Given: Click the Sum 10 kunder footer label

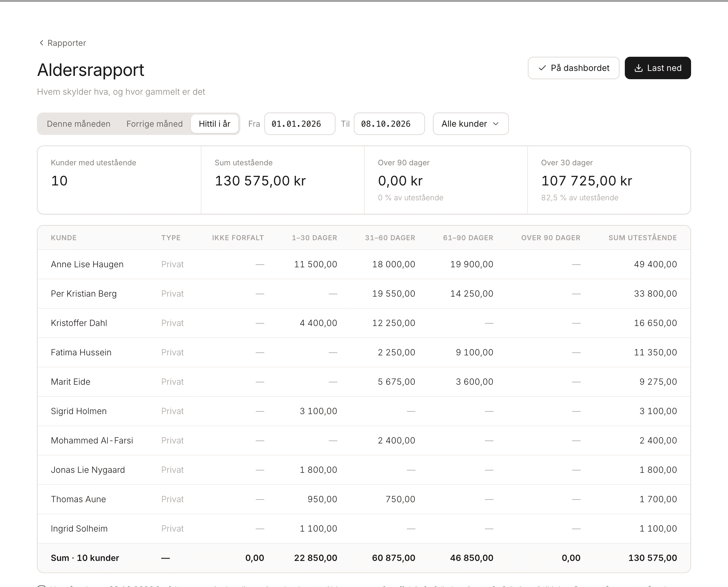Looking at the screenshot, I should click(85, 558).
